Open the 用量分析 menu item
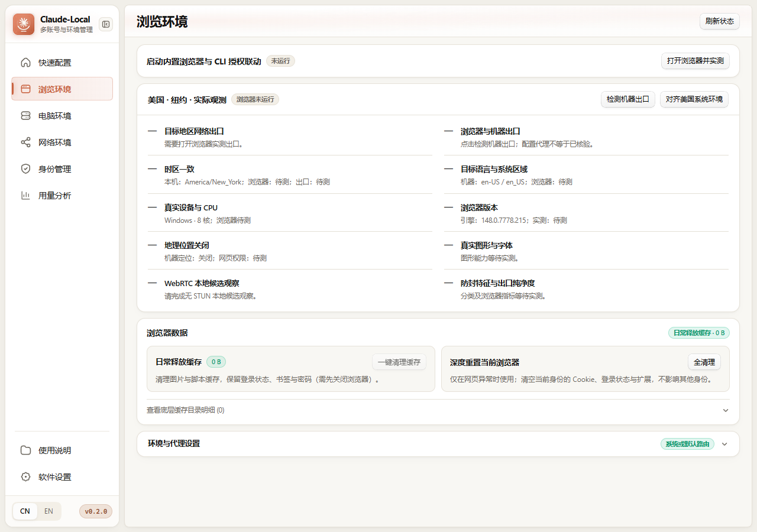This screenshot has width=757, height=532. [x=62, y=196]
